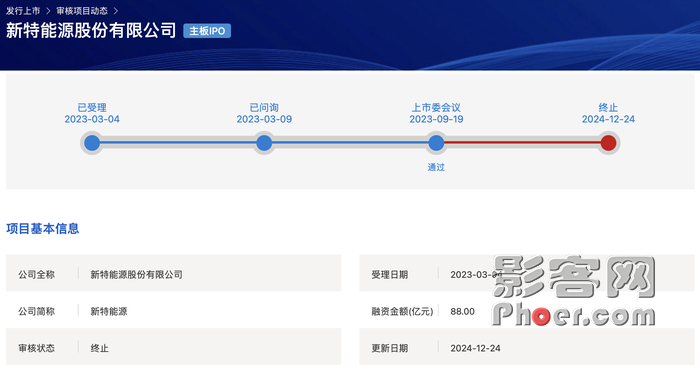The image size is (700, 371).
Task: Click the date 2024-12-24 above the red node
Action: pos(608,119)
